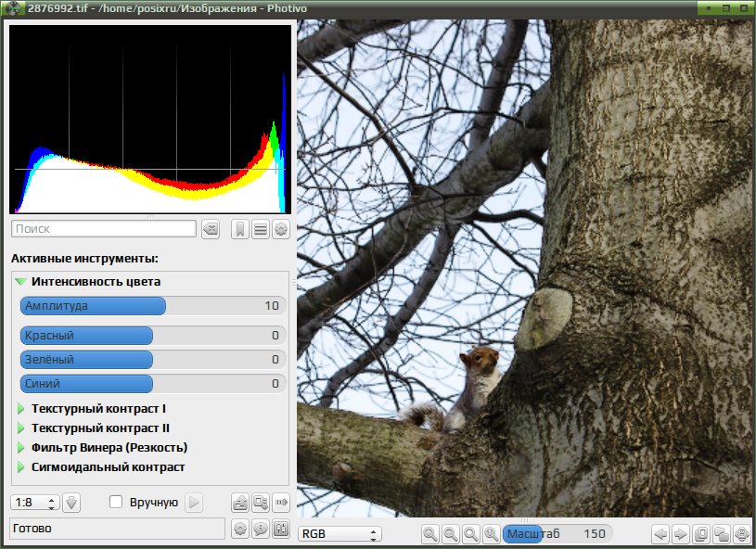Click the down arrow button next to 1:8

tap(71, 503)
